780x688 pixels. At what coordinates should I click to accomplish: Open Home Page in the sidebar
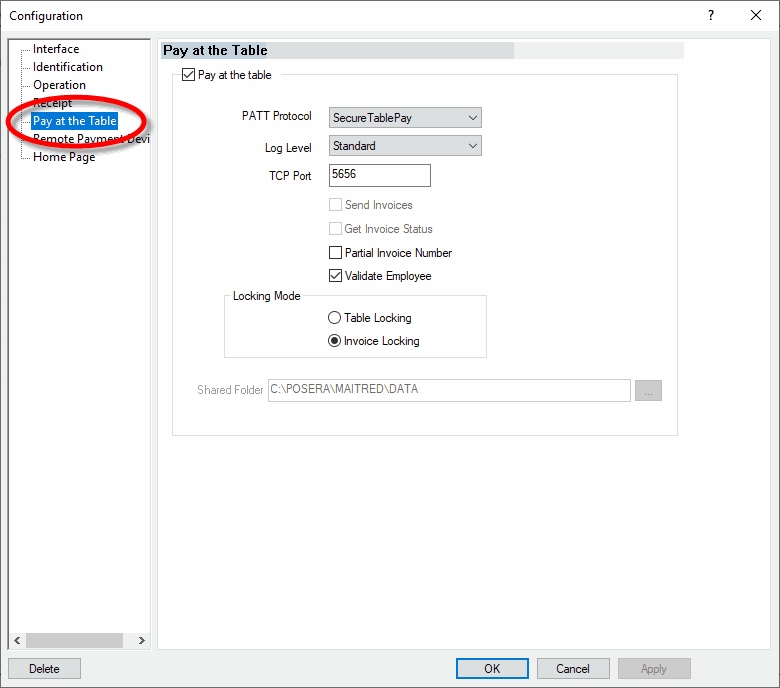point(64,157)
